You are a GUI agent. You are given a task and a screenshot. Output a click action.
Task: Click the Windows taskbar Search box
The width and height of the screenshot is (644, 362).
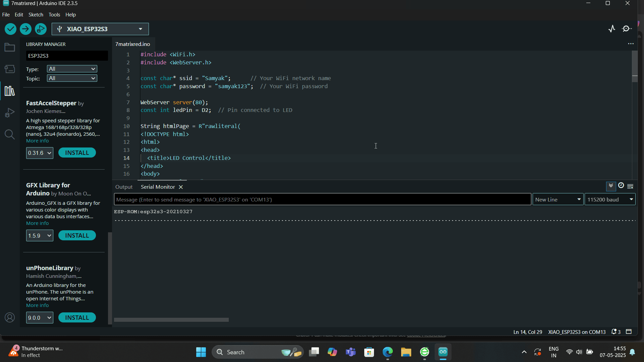(258, 352)
